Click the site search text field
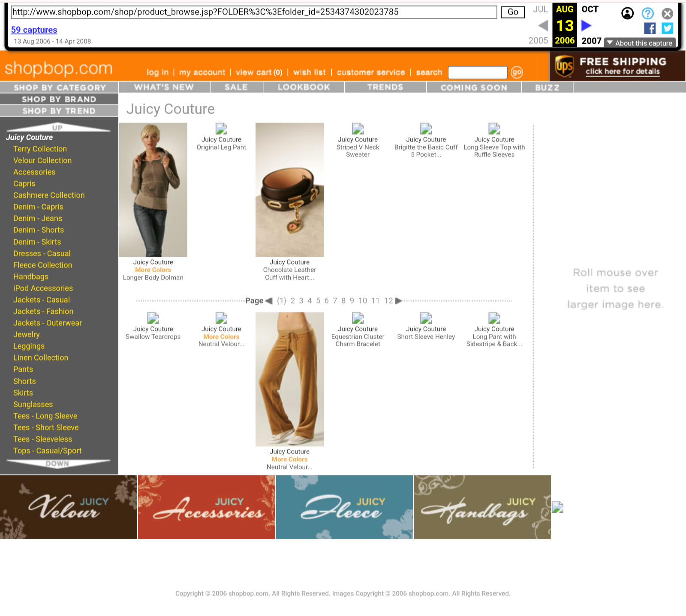The width and height of the screenshot is (686, 616). [478, 72]
